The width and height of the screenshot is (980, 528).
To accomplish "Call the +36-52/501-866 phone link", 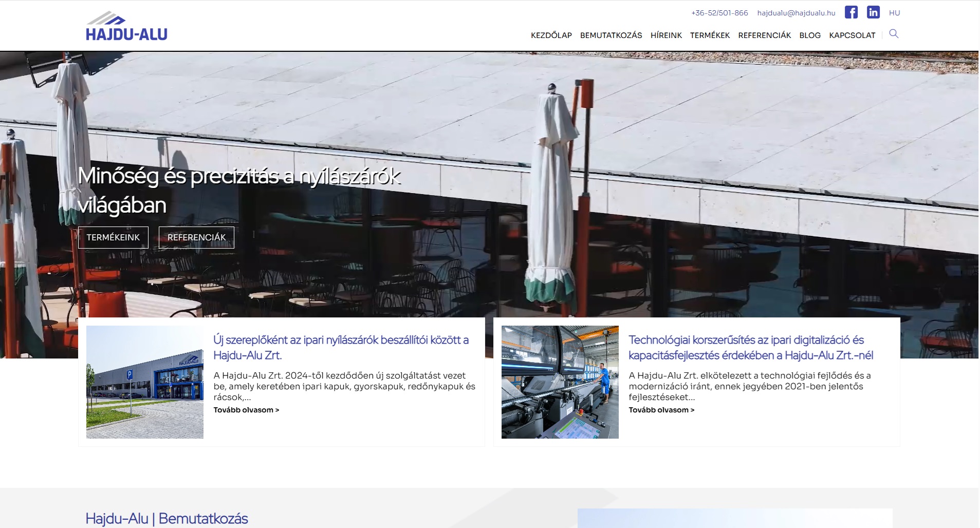I will coord(719,13).
